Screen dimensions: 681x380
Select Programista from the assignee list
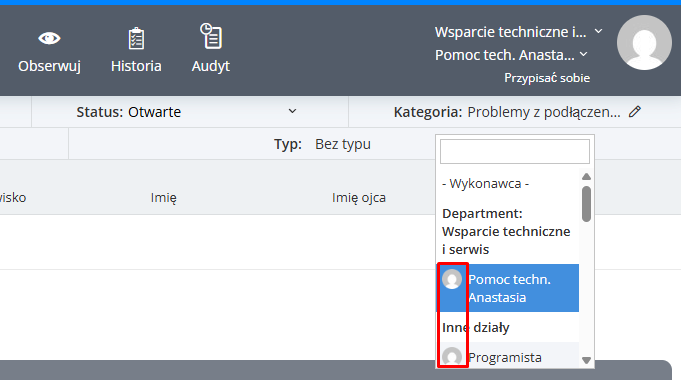tap(508, 357)
